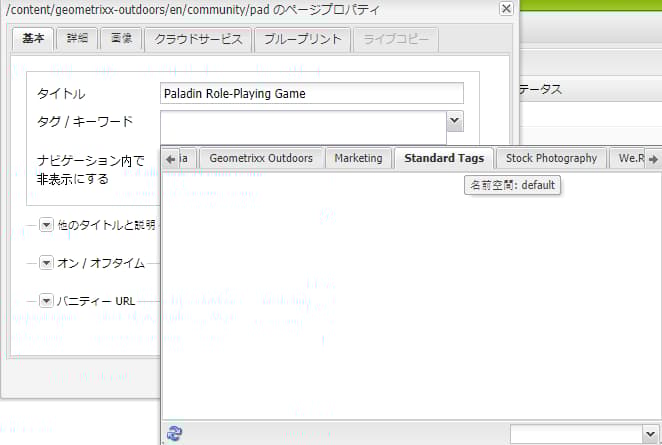Click the タイトル label
The image size is (662, 445).
pyautogui.click(x=61, y=94)
